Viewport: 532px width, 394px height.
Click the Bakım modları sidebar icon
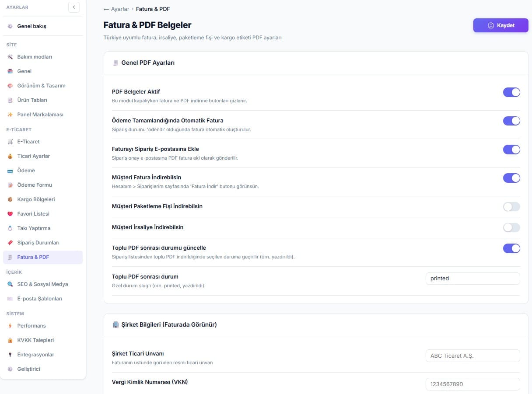tap(10, 57)
